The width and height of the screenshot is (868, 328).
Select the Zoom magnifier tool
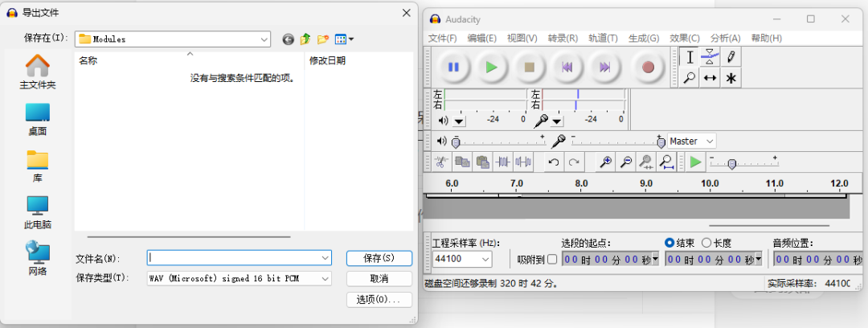coord(690,77)
